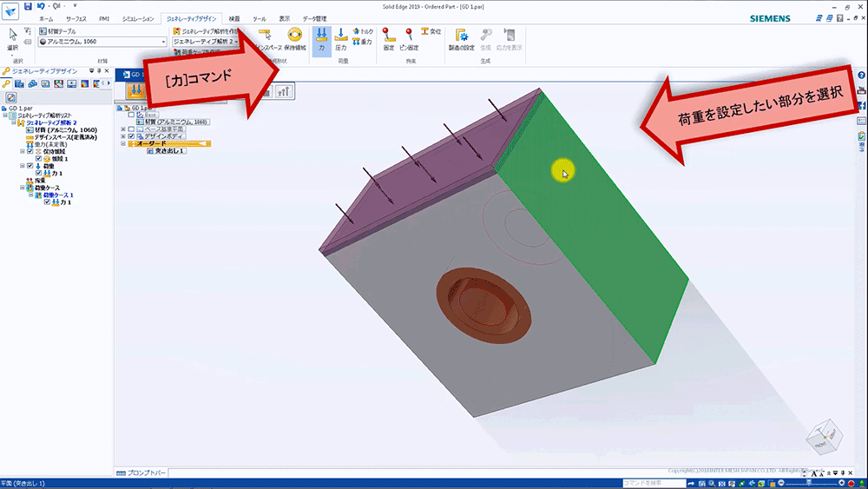
Task: Pin the ジェネレーティブデザイン pane
Action: tap(99, 71)
